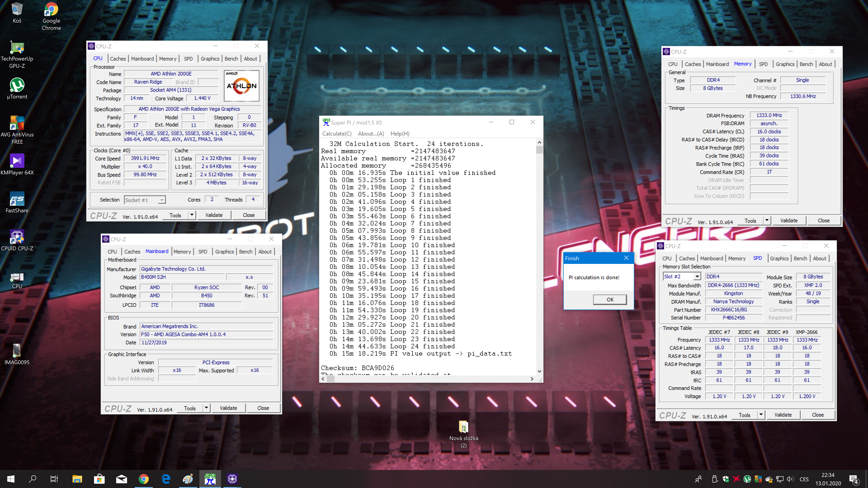Expand Tools dropdown arrow in Memory window
Image resolution: width=868 pixels, height=488 pixels.
click(767, 220)
